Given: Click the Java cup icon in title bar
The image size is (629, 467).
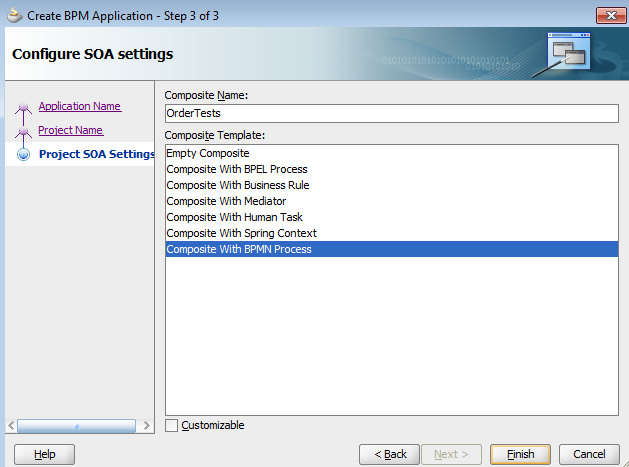Looking at the screenshot, I should [14, 14].
